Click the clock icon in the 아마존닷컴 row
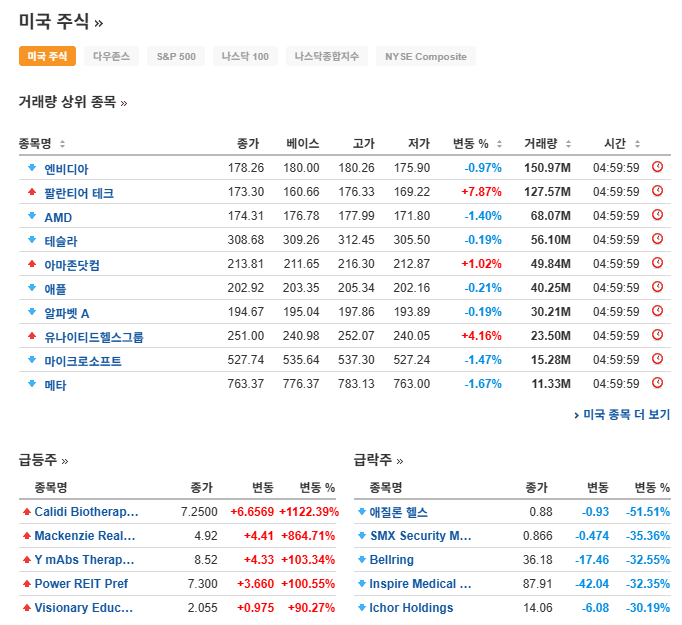The image size is (682, 625). point(657,263)
